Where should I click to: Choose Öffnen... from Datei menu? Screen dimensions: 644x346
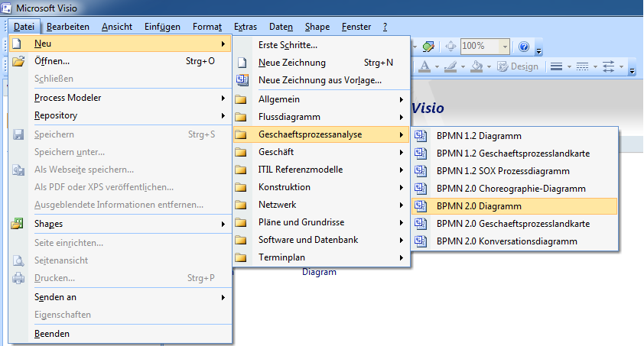tap(120, 61)
